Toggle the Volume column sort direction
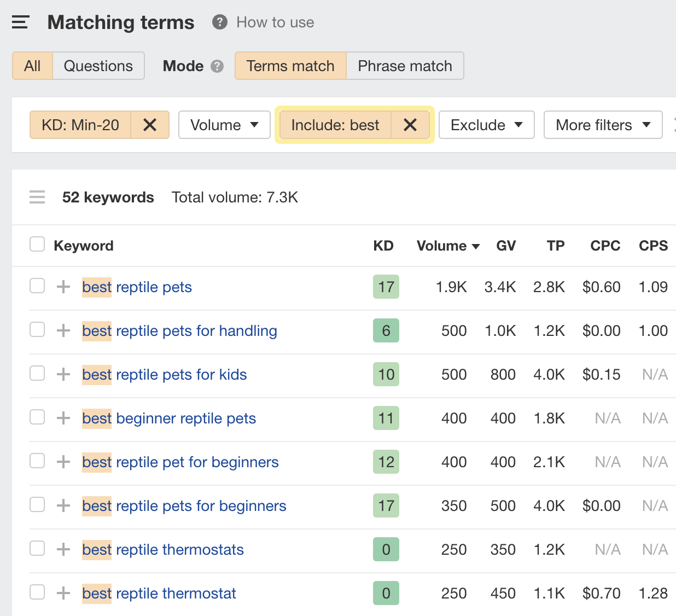The height and width of the screenshot is (616, 676). coord(448,246)
